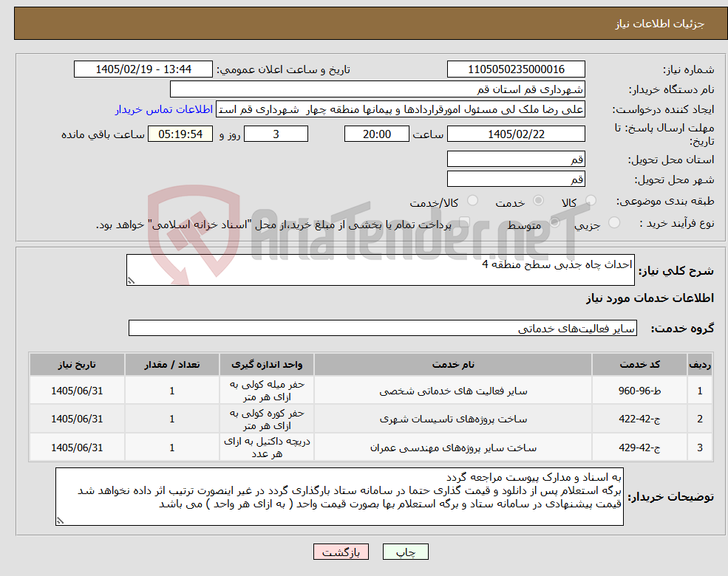Click the تاریخ نیاز column header

point(77,365)
